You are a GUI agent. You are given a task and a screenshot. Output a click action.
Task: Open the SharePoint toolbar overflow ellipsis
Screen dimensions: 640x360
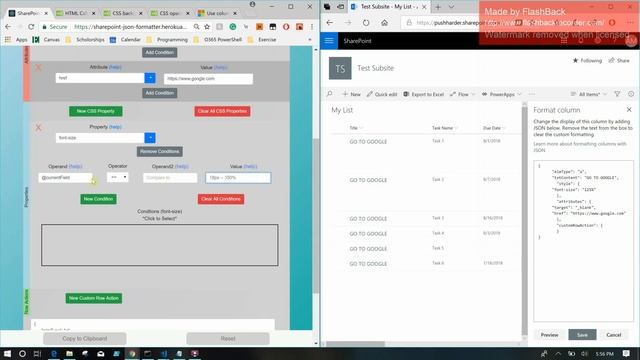coord(531,94)
